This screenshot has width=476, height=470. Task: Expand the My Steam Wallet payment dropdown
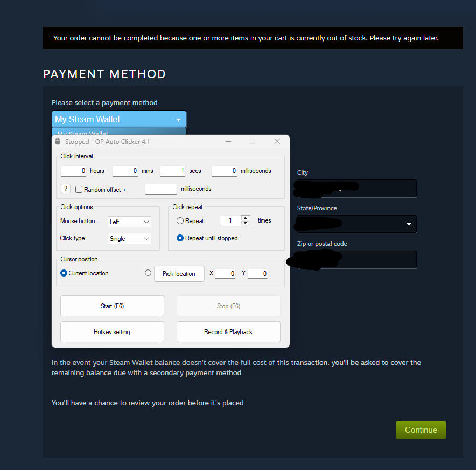point(119,119)
